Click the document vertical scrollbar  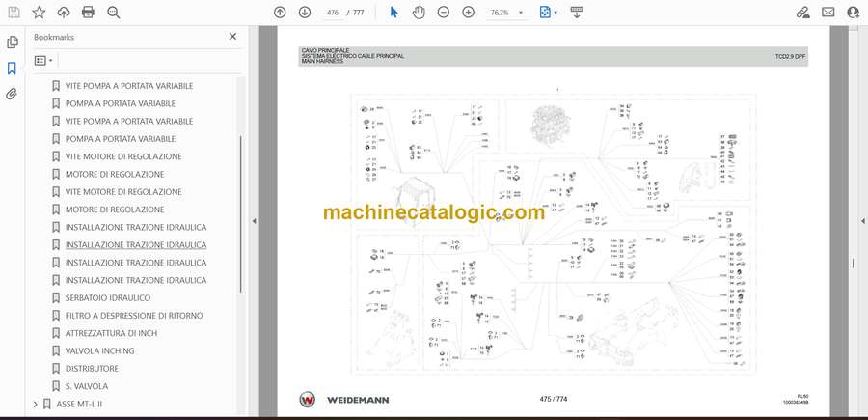(854, 263)
